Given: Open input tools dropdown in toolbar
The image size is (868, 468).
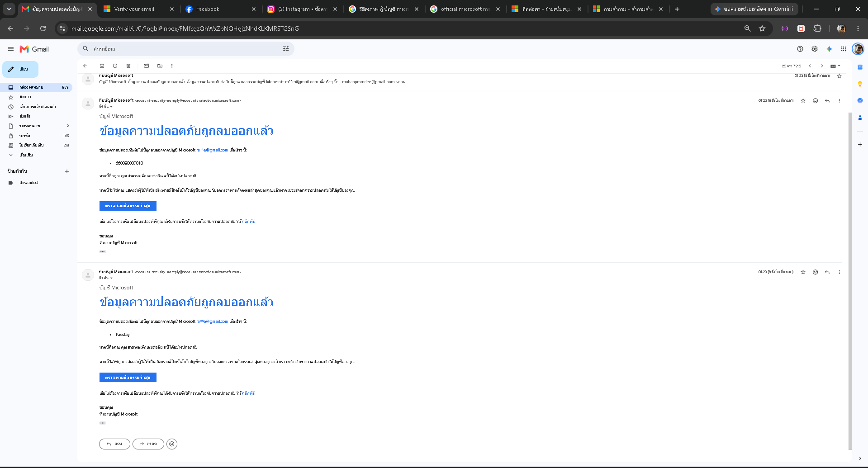Looking at the screenshot, I should [835, 66].
